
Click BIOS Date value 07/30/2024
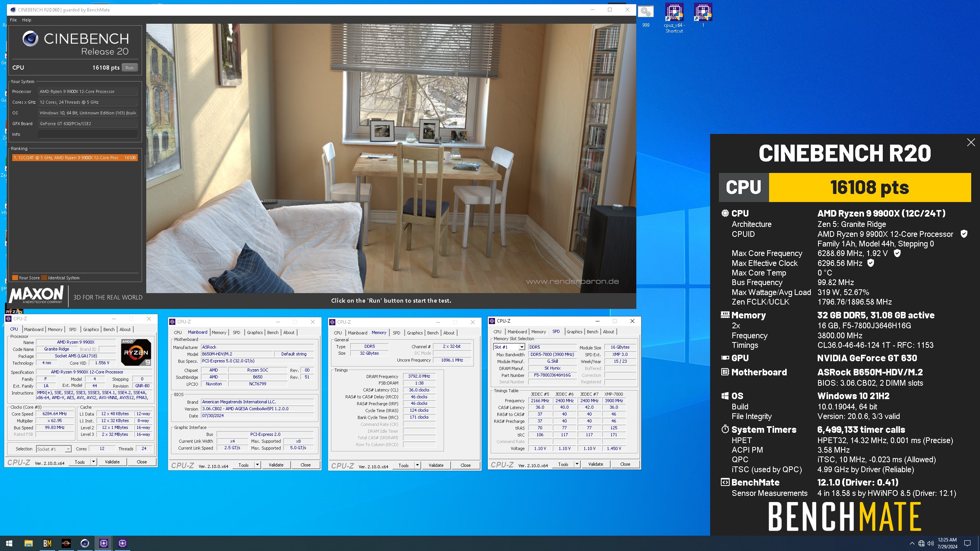[258, 416]
